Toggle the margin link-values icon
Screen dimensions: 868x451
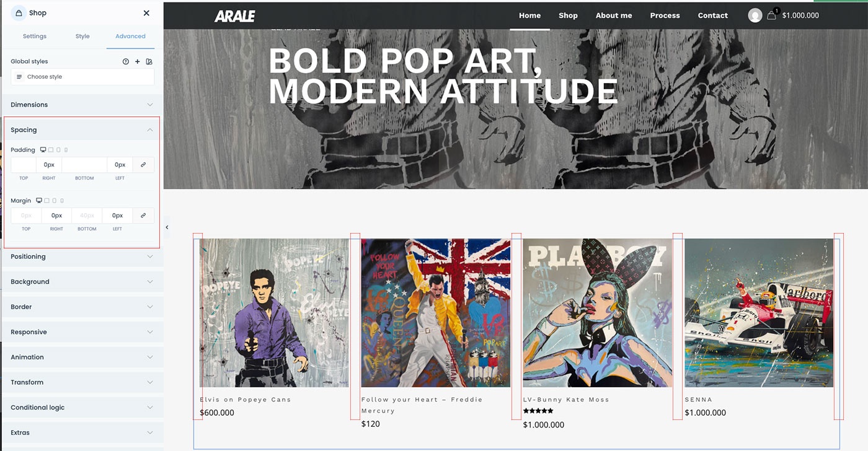[143, 216]
